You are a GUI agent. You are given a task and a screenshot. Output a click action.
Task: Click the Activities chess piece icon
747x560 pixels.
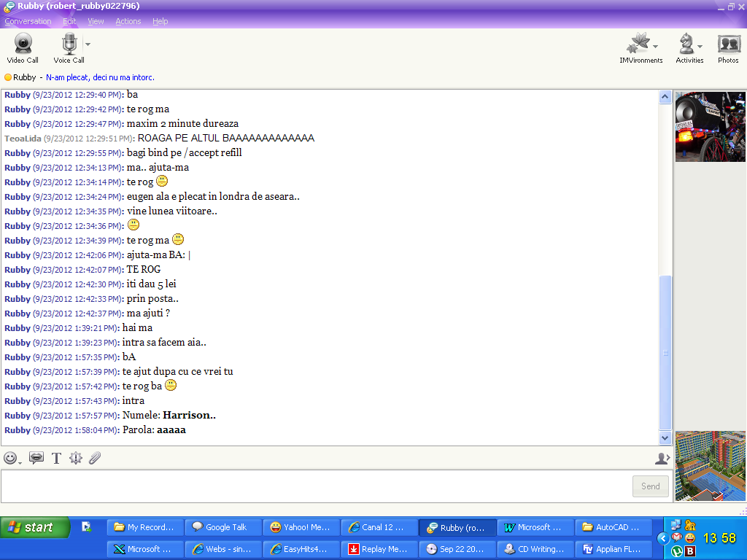(x=686, y=45)
